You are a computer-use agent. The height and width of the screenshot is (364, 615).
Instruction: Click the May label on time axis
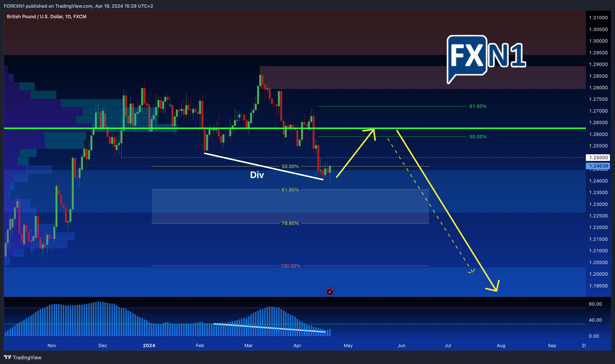point(348,345)
